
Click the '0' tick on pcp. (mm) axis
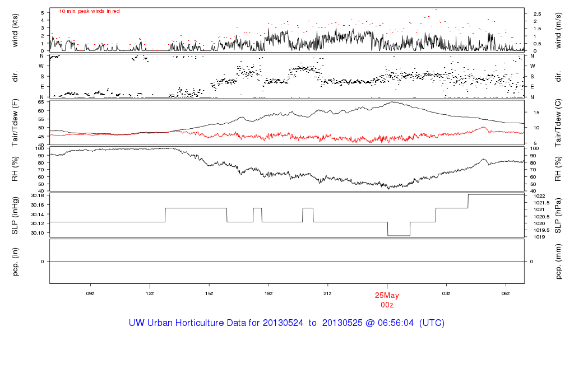point(531,262)
